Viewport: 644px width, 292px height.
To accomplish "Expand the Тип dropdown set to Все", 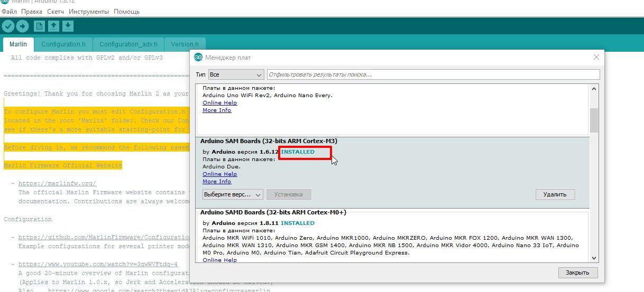I will tap(235, 74).
